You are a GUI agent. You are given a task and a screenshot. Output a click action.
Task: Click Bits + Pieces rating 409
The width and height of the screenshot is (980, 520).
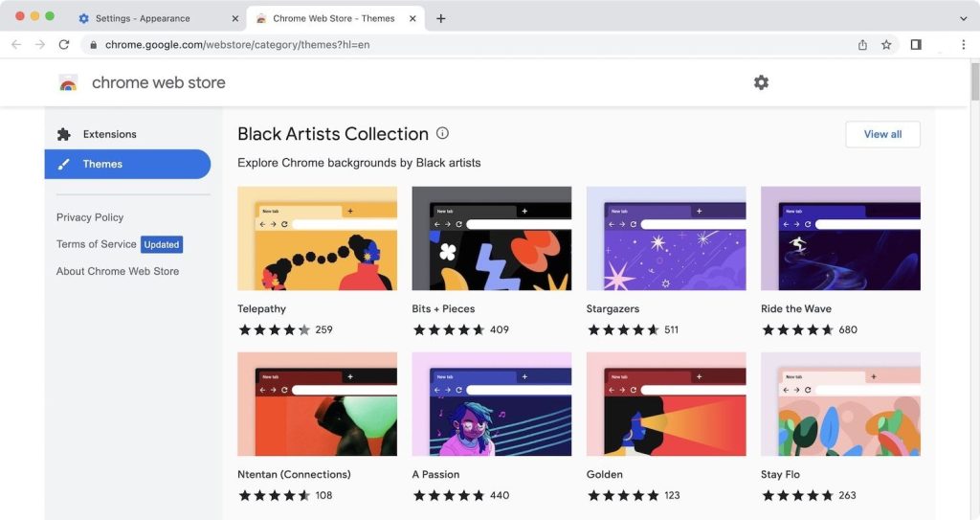460,329
